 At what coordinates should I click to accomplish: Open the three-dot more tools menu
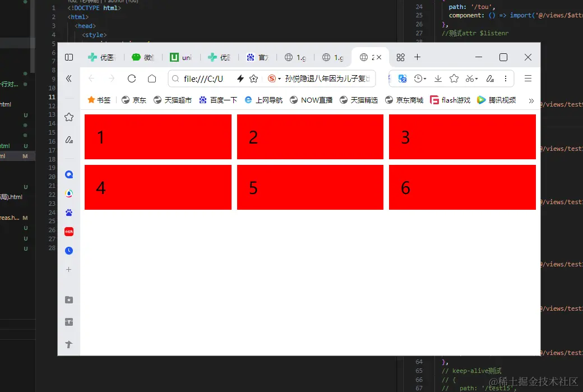tap(505, 79)
